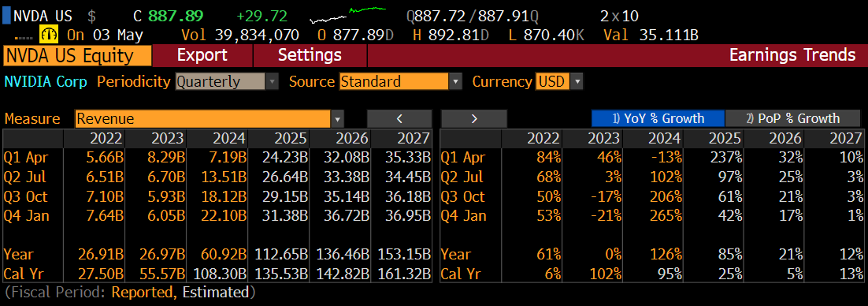Open the Currency USD dropdown field

click(552, 82)
